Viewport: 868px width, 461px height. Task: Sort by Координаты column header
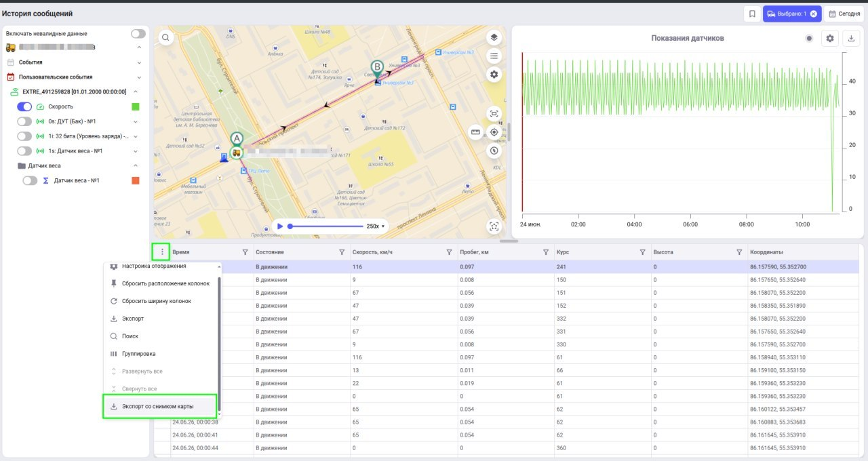[x=766, y=252]
